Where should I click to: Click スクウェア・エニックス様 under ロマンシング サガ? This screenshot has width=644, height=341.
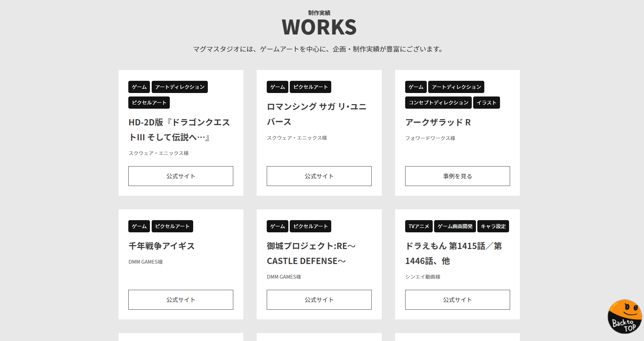pyautogui.click(x=297, y=138)
